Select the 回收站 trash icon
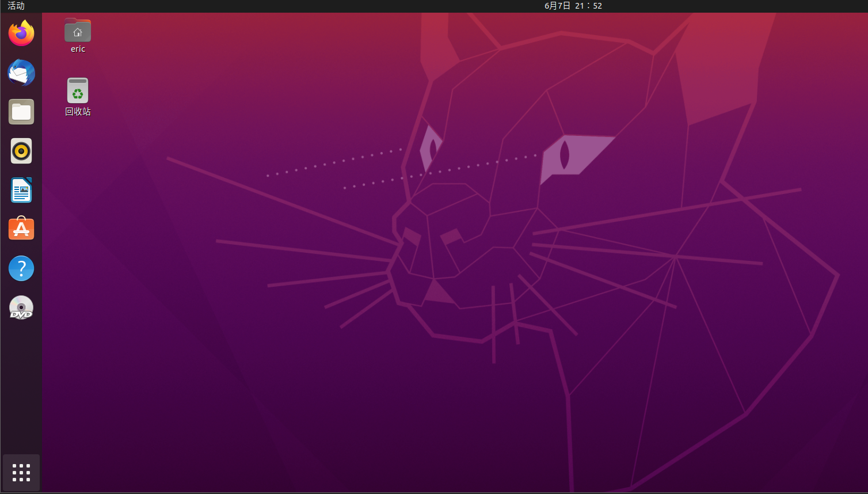Viewport: 868px width, 494px height. tap(78, 90)
